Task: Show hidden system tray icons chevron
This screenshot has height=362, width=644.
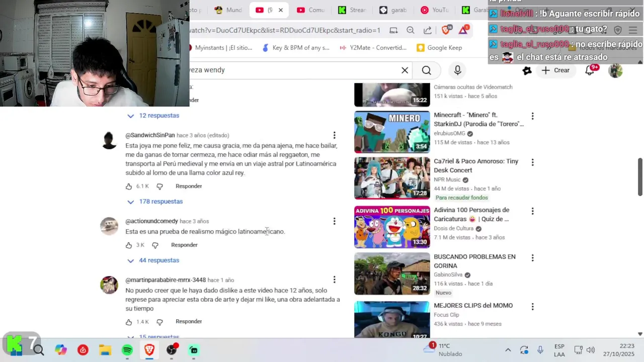Action: coord(508,350)
